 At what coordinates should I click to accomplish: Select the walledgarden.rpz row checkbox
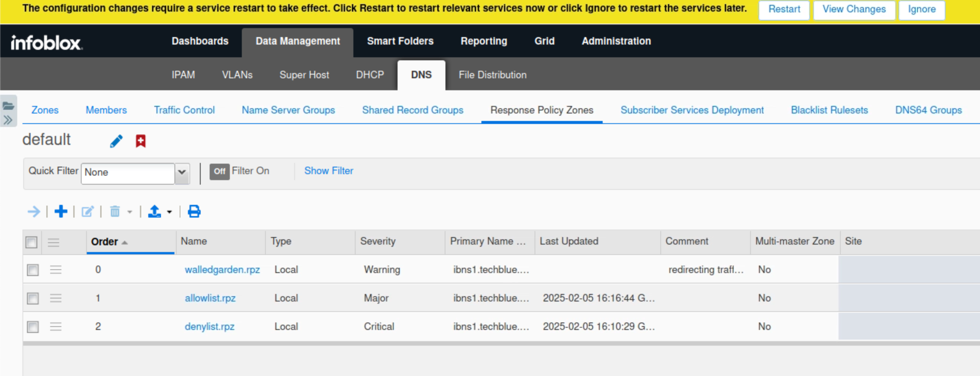[33, 270]
